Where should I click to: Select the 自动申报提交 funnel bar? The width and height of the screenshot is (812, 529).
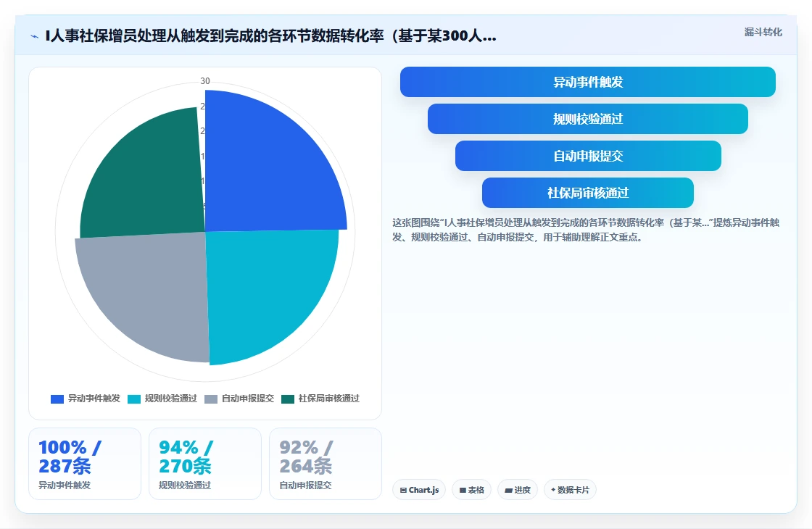[x=588, y=156]
